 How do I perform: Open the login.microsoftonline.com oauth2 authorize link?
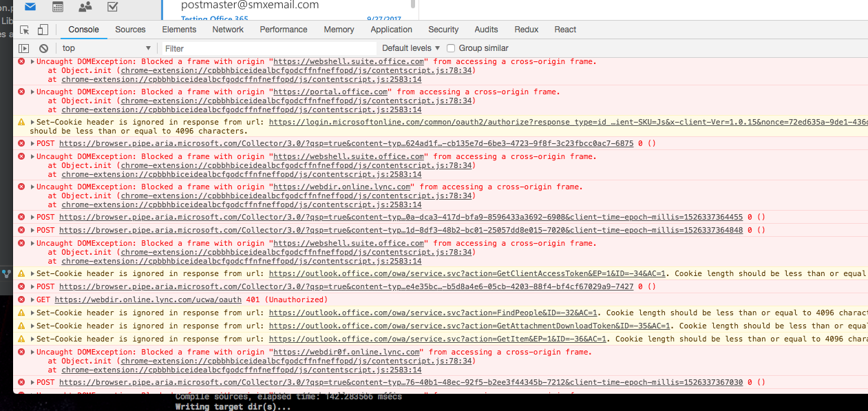(568, 123)
